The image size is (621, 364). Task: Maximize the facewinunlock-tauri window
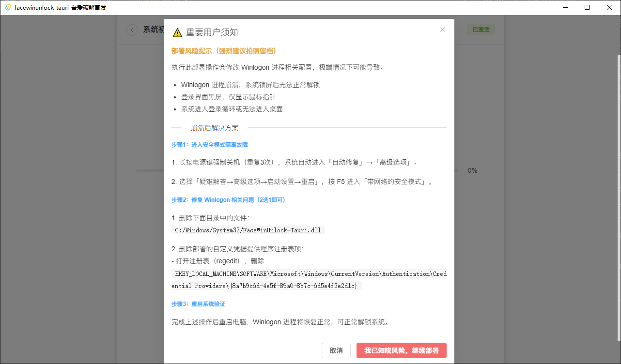587,7
